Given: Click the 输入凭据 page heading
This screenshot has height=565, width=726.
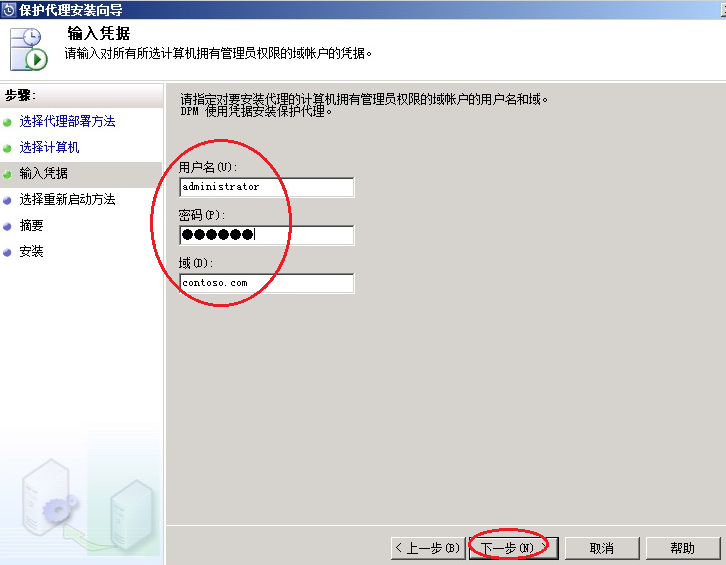Looking at the screenshot, I should [99, 33].
